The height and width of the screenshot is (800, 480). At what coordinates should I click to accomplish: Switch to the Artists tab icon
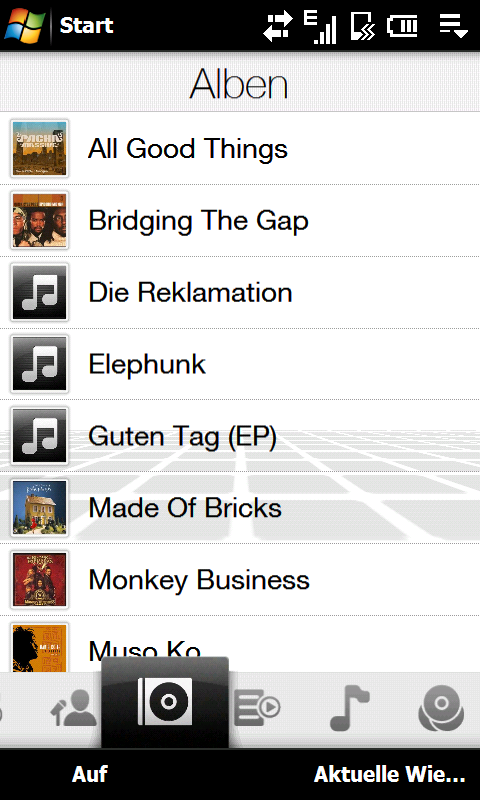[x=74, y=708]
